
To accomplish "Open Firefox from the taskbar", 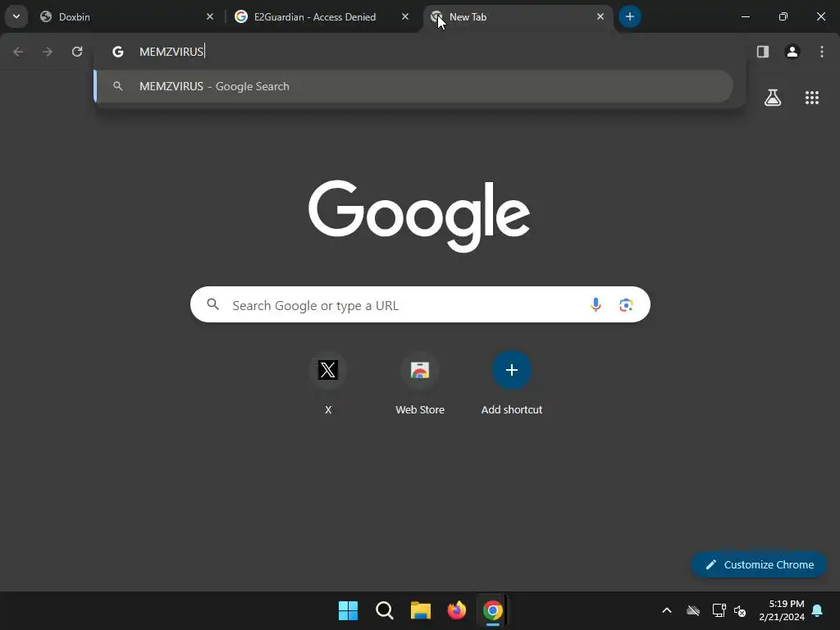I will pyautogui.click(x=456, y=610).
